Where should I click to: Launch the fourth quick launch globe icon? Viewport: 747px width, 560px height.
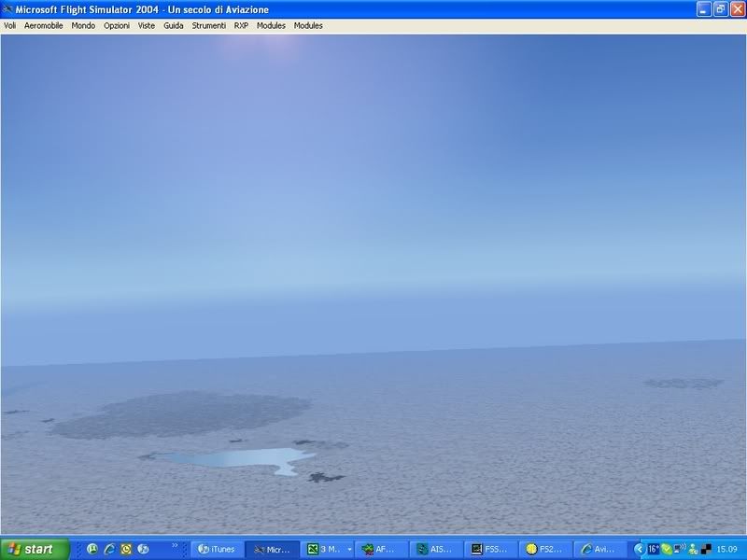(x=143, y=549)
